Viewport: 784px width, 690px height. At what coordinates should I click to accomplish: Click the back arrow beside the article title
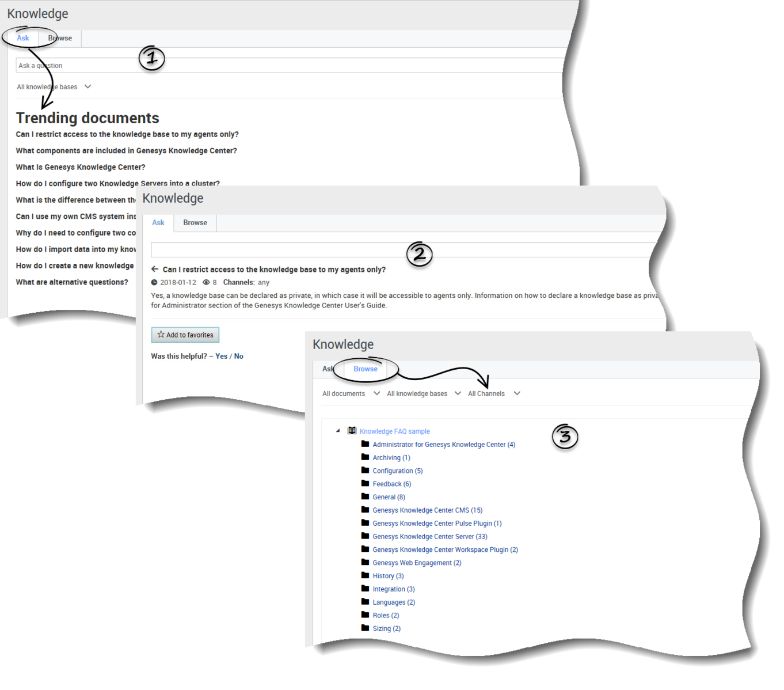click(155, 269)
